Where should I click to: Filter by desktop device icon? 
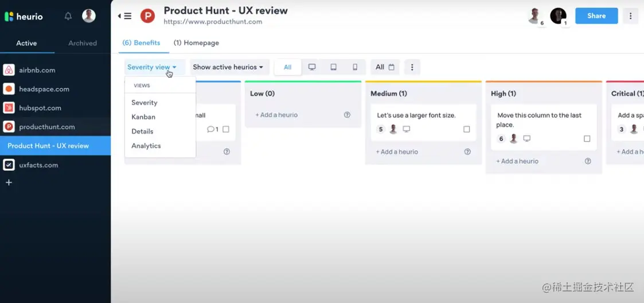[x=312, y=67]
